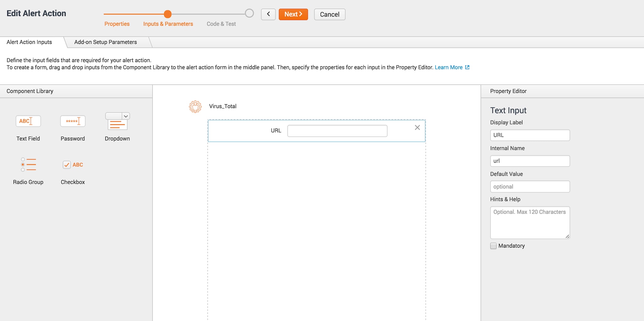Image resolution: width=644 pixels, height=321 pixels.
Task: Cancel editing the alert action
Action: [x=330, y=14]
